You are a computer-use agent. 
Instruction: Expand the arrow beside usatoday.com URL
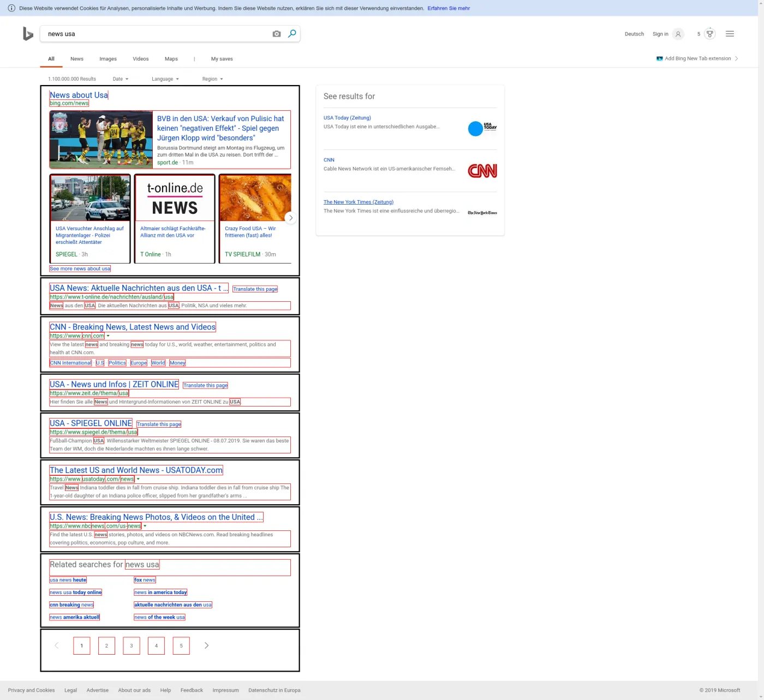[x=138, y=479]
